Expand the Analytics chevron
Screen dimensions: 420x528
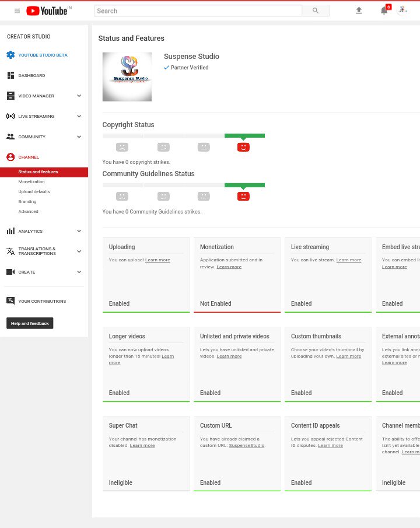tap(79, 231)
